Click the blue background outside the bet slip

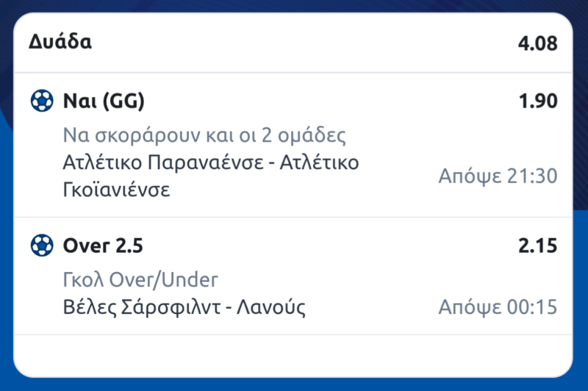click(x=6, y=220)
